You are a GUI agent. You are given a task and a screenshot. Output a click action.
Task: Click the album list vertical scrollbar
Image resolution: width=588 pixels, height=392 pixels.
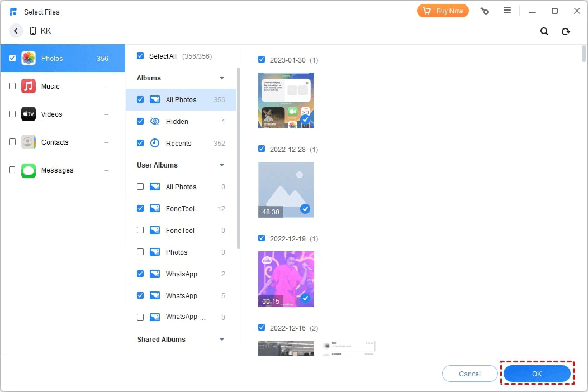[x=239, y=156]
